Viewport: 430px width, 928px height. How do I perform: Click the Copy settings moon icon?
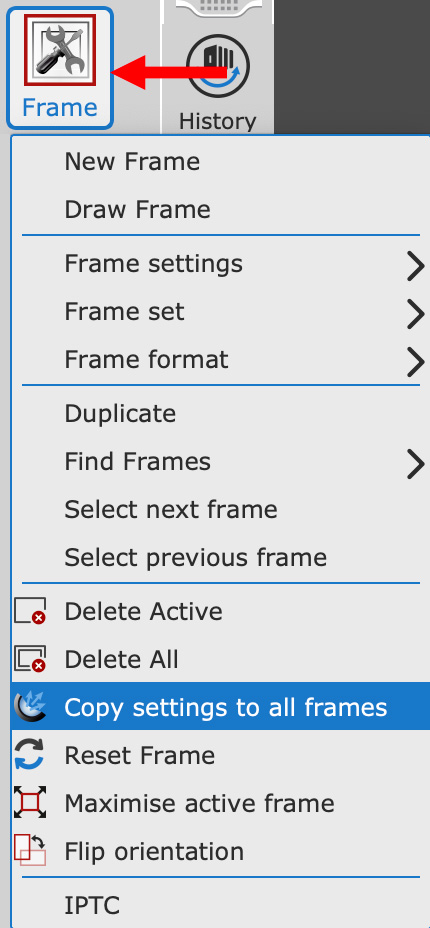[30, 707]
